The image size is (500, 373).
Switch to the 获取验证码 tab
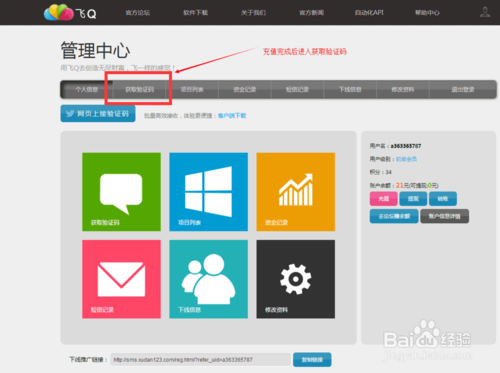139,89
